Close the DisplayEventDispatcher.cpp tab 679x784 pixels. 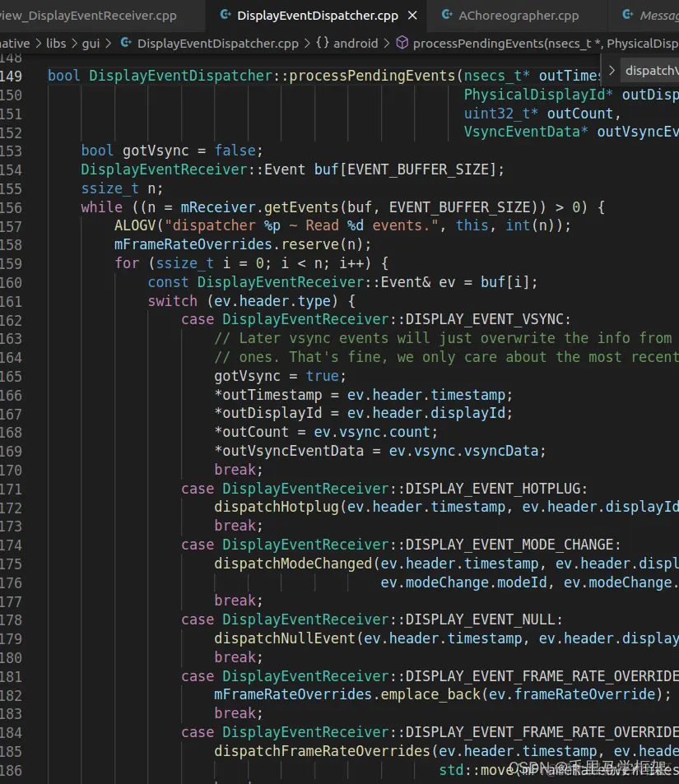point(412,16)
